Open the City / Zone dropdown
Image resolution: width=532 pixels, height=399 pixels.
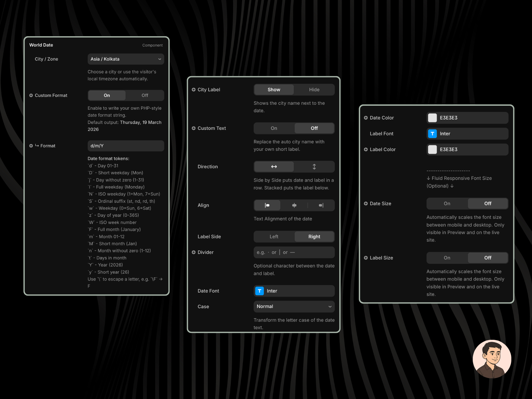(x=126, y=59)
